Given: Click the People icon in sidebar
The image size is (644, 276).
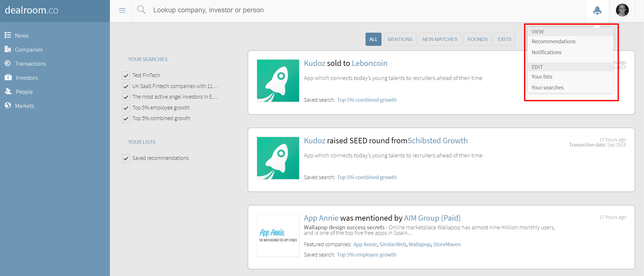Looking at the screenshot, I should [8, 91].
